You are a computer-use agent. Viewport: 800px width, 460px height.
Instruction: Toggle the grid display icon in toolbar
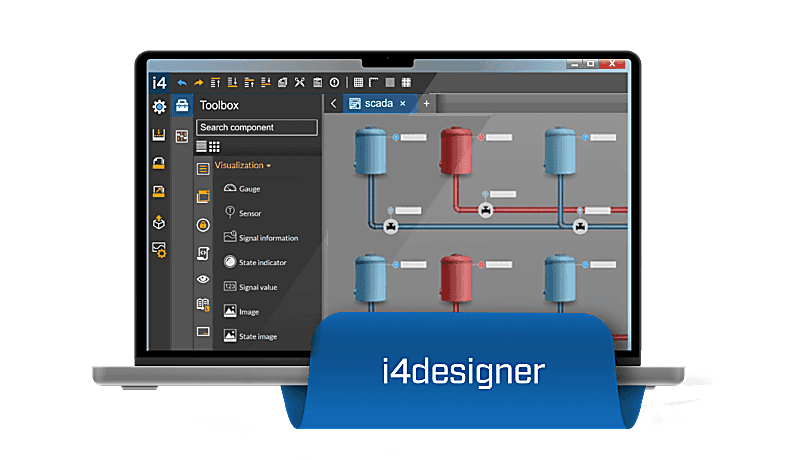click(x=359, y=82)
